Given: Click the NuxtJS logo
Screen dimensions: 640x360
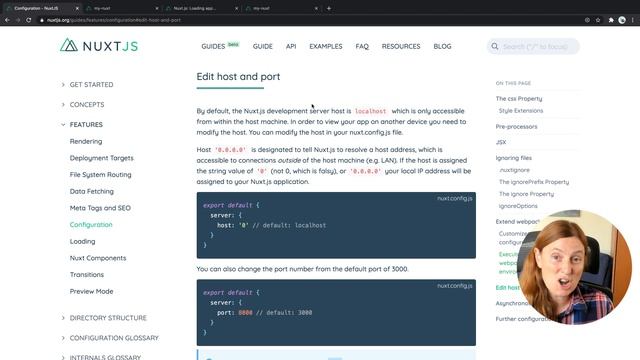Looking at the screenshot, I should pyautogui.click(x=99, y=46).
